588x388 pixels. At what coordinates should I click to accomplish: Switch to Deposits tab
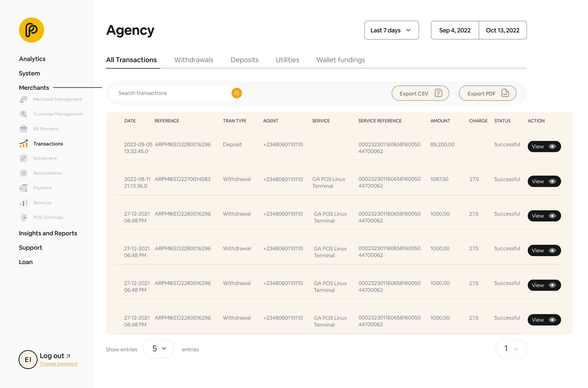coord(245,60)
